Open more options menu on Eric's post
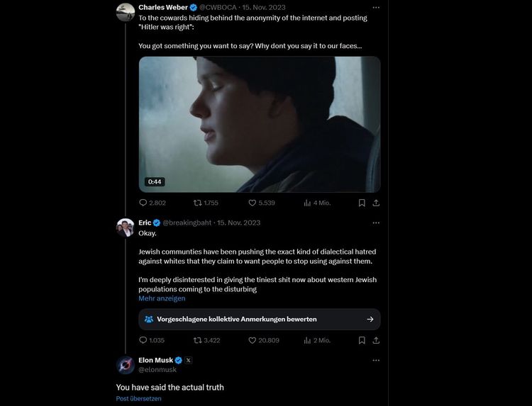 pos(376,222)
